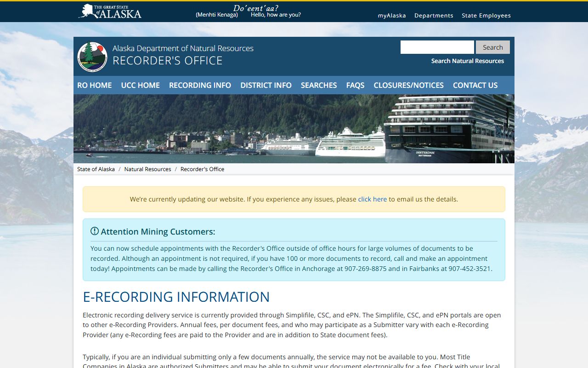Image resolution: width=588 pixels, height=368 pixels.
Task: Open the FAQS menu item
Action: 355,85
